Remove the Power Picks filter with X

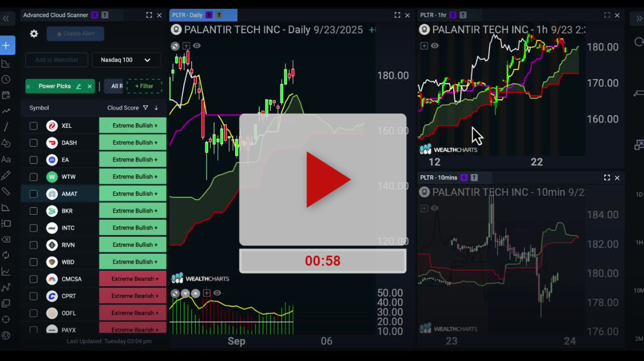click(x=90, y=86)
